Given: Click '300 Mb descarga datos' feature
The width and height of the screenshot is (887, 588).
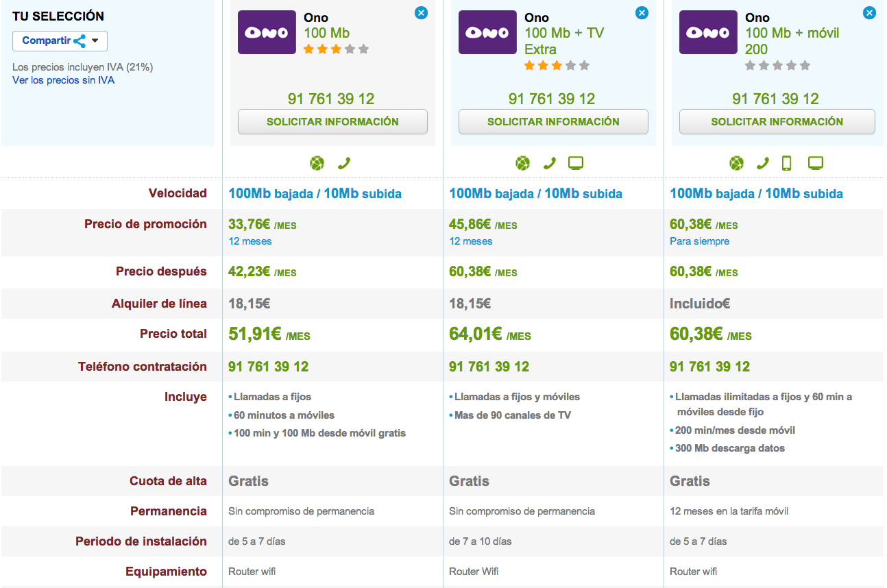Looking at the screenshot, I should coord(730,448).
